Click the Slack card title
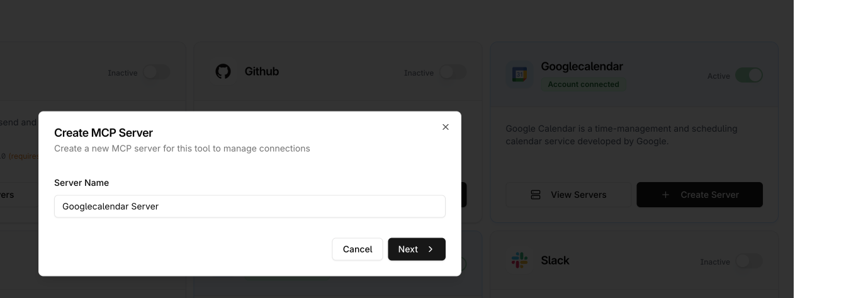Screen dimensions: 868x298 click(x=555, y=261)
